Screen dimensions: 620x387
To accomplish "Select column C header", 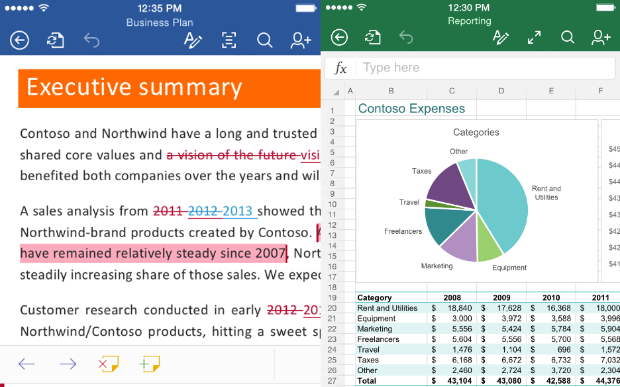I will point(452,91).
